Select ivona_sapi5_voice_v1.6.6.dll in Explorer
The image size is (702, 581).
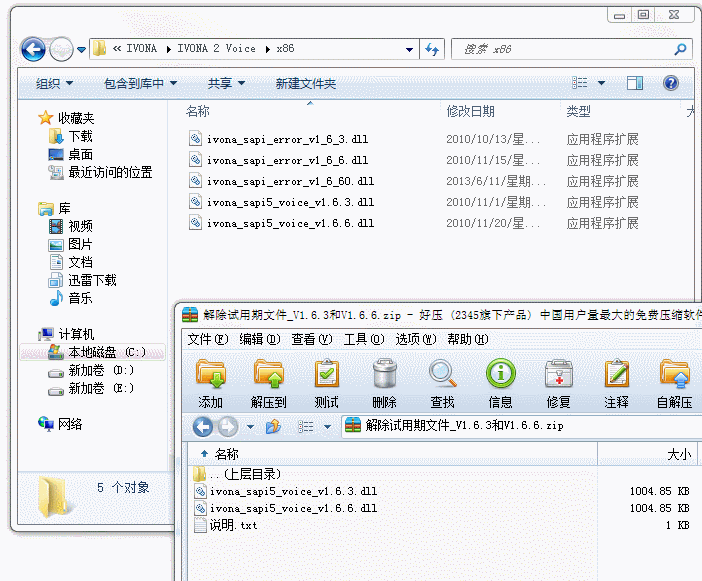click(291, 223)
